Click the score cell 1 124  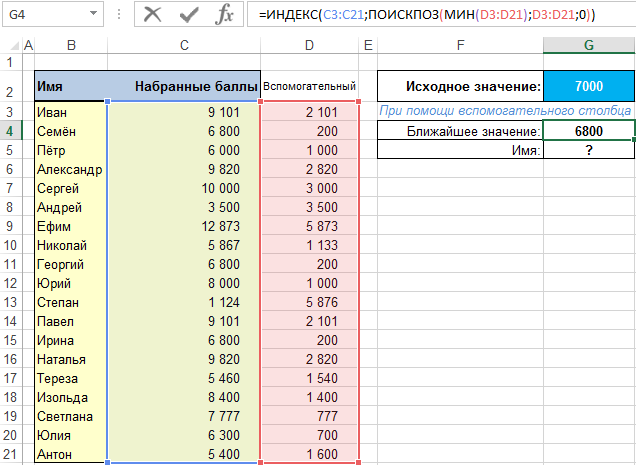pos(184,302)
